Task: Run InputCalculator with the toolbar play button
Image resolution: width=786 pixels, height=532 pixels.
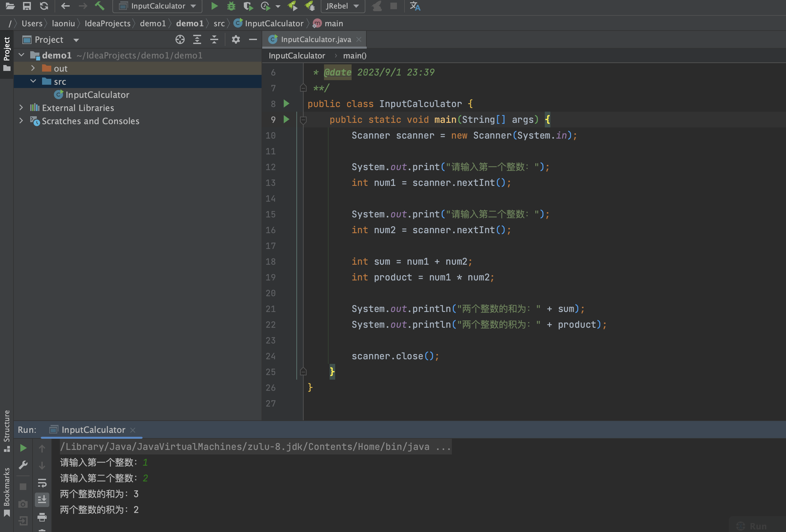Action: pos(214,6)
